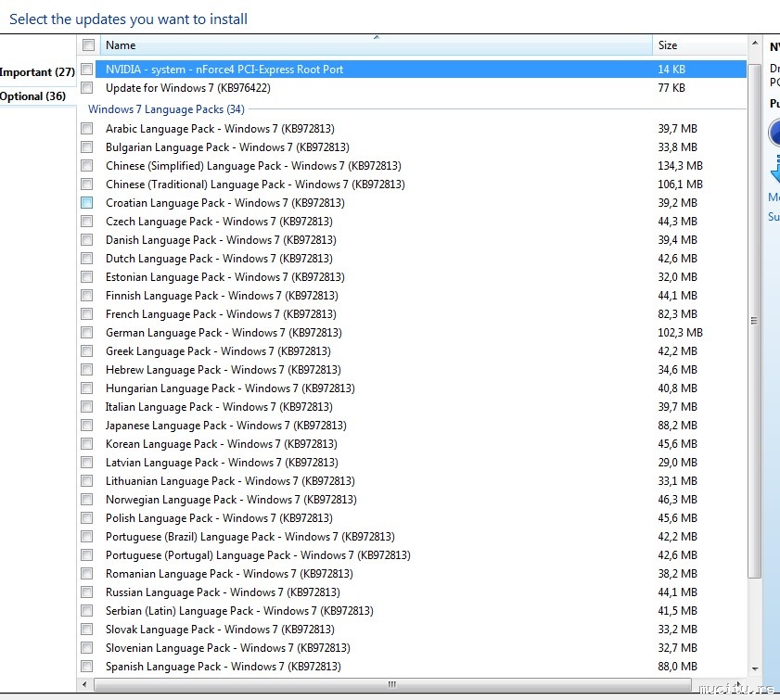Check Italian Language Pack box
The height and width of the screenshot is (700, 780).
pos(87,407)
